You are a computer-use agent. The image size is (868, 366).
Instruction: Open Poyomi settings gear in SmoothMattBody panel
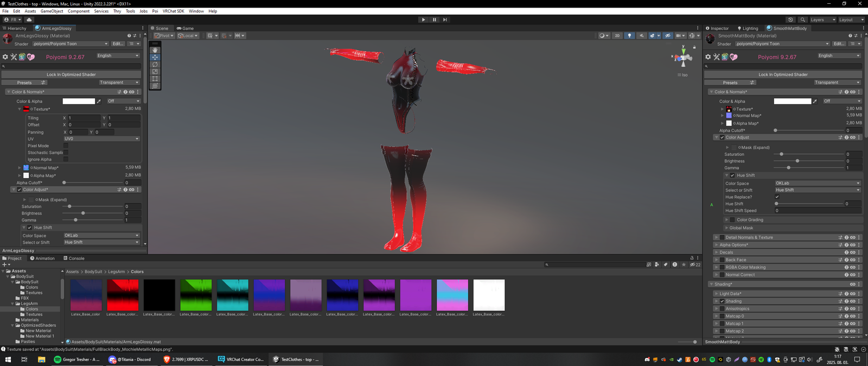point(708,57)
